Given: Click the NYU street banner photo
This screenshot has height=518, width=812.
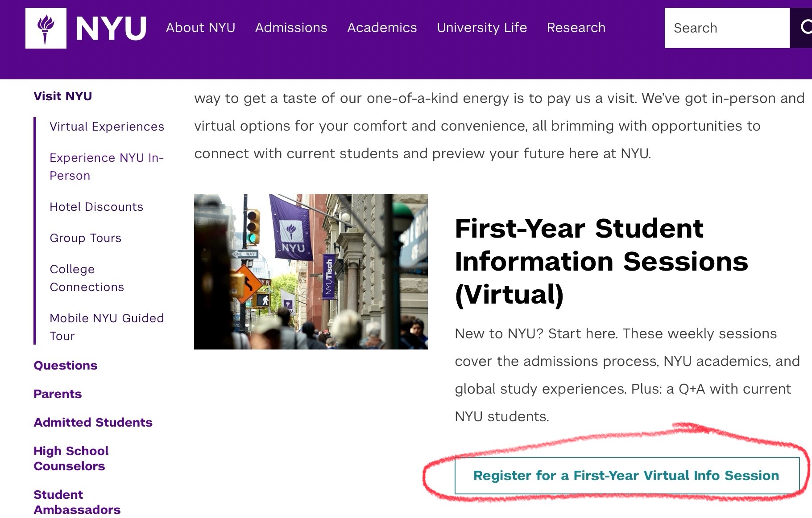Looking at the screenshot, I should pos(311,271).
